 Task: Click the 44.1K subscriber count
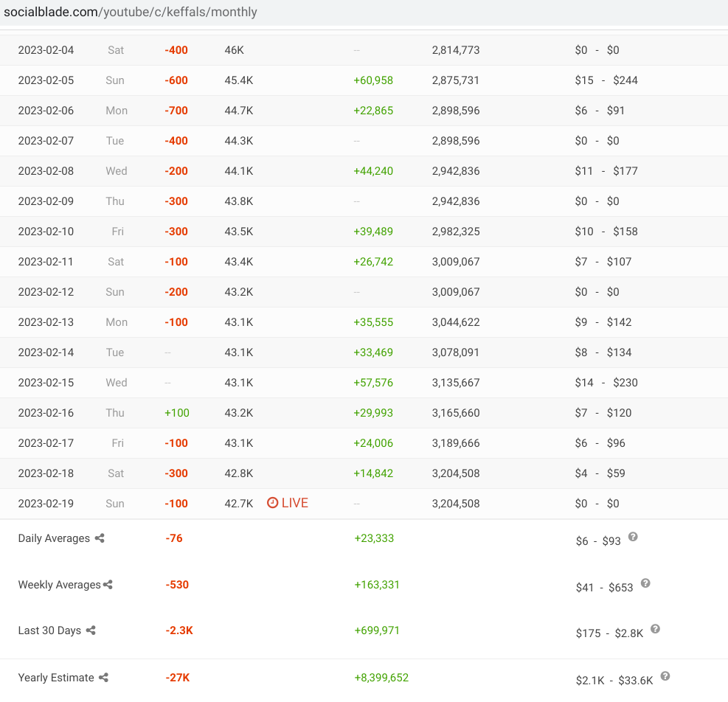(239, 171)
